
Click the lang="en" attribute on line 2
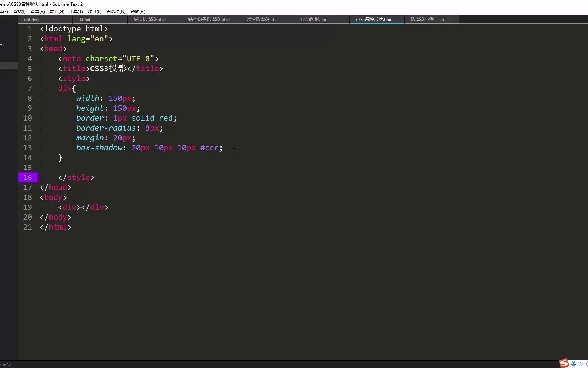[88, 39]
